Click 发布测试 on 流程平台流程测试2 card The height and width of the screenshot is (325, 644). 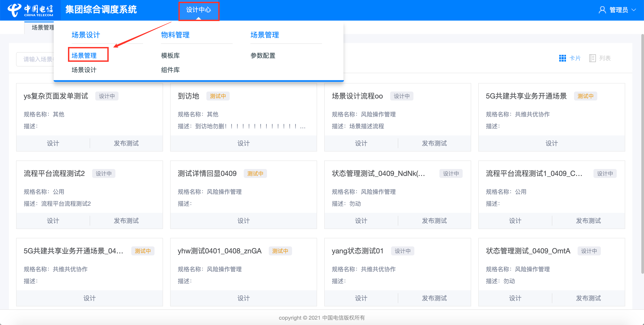coord(126,221)
